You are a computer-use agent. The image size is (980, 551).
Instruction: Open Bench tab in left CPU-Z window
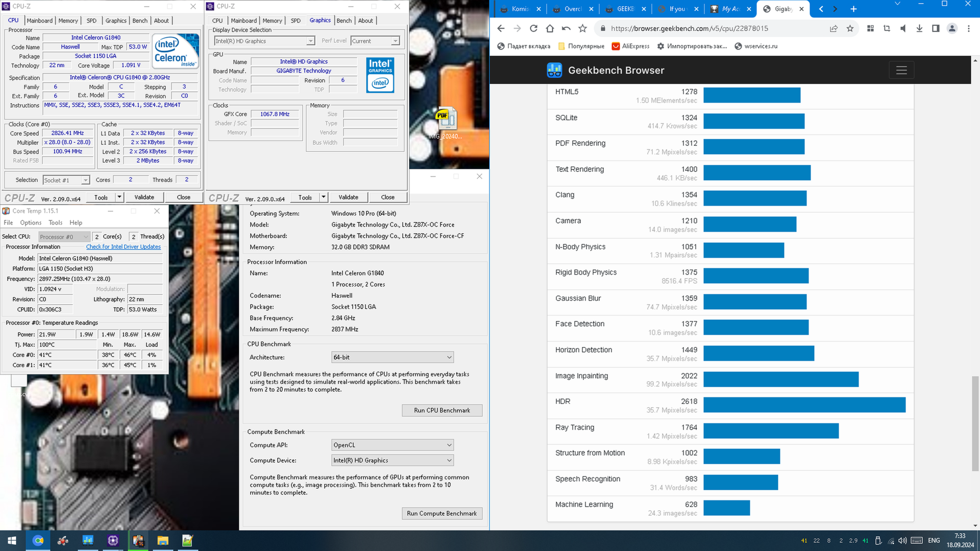140,20
